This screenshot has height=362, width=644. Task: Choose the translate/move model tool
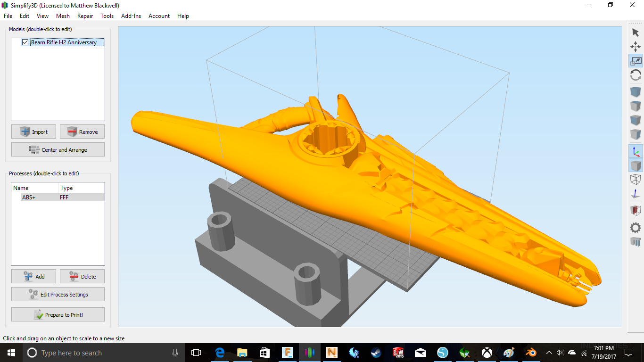point(636,46)
